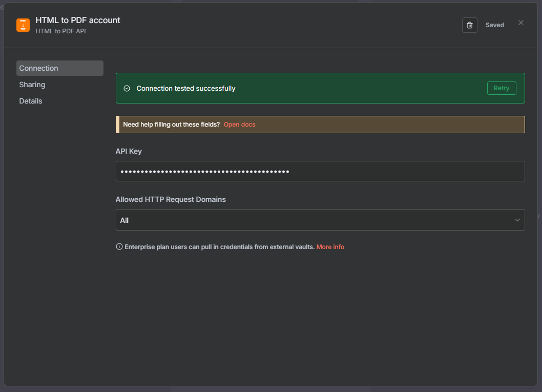
Task: Focus the masked API Key input field
Action: tap(320, 171)
